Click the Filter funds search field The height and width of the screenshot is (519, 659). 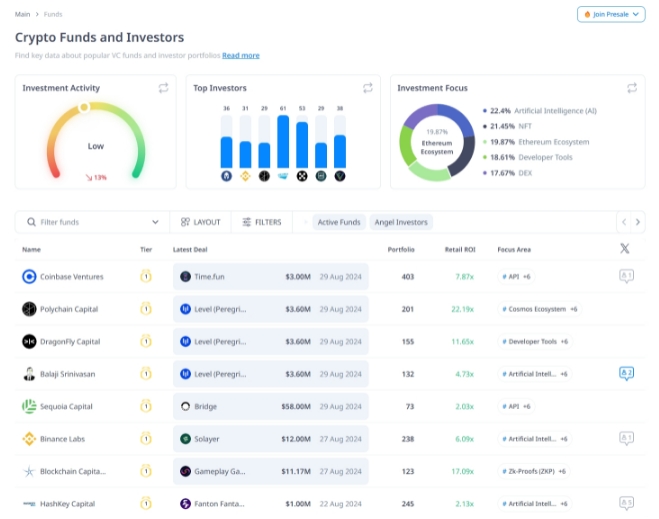[92, 222]
